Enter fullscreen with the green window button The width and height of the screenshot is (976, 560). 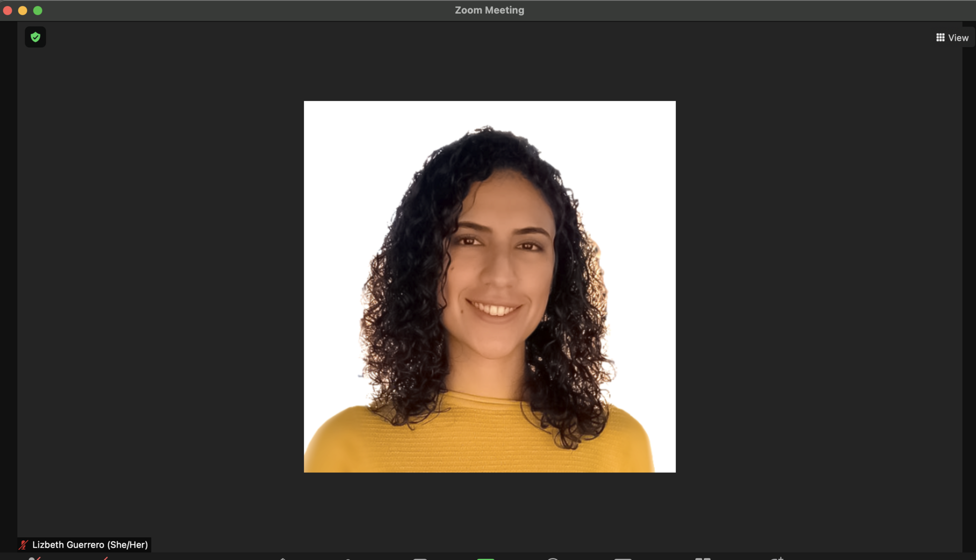38,10
